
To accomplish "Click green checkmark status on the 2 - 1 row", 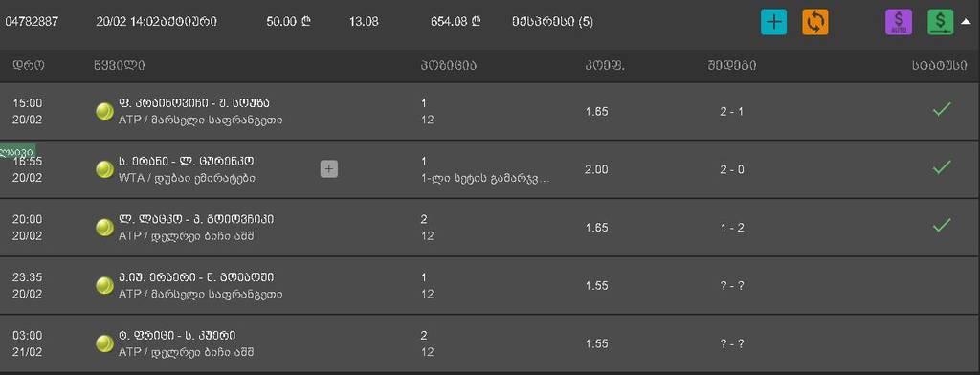I will tap(942, 109).
